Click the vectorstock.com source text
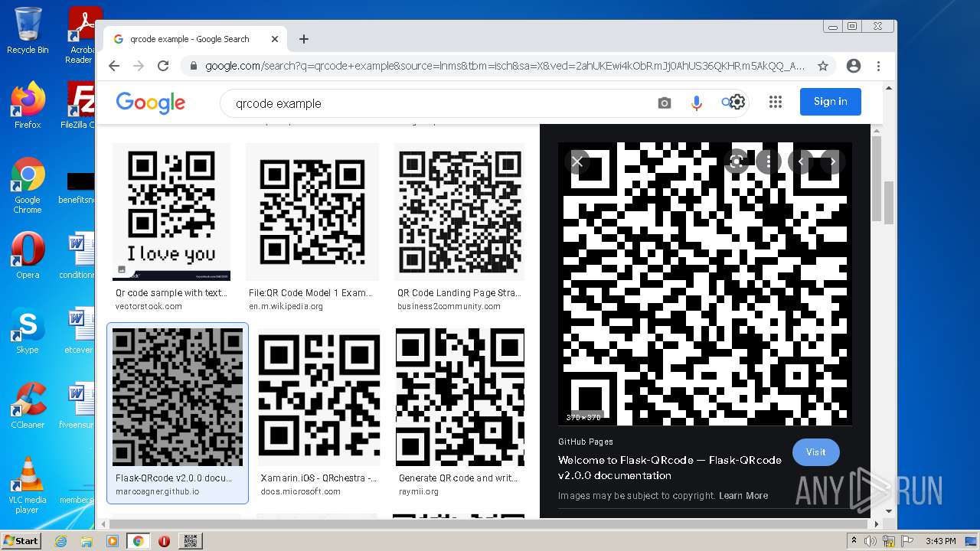This screenshot has width=980, height=551. tap(149, 306)
